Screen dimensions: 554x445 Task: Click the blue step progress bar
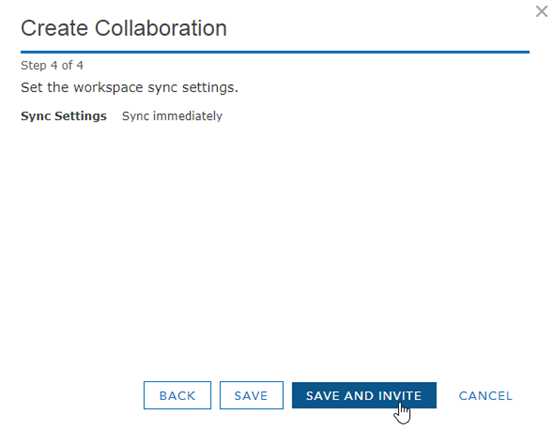275,52
